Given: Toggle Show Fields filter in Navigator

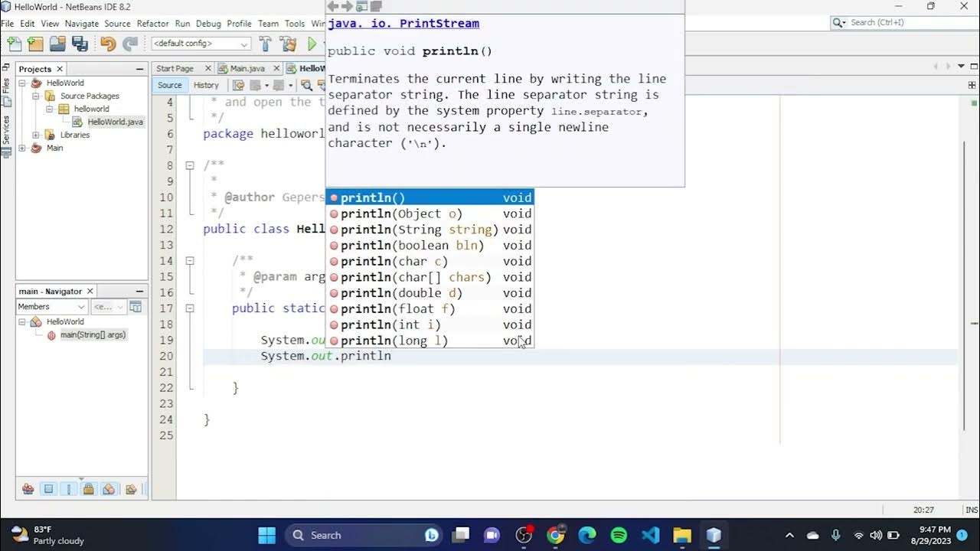Looking at the screenshot, I should tap(48, 489).
